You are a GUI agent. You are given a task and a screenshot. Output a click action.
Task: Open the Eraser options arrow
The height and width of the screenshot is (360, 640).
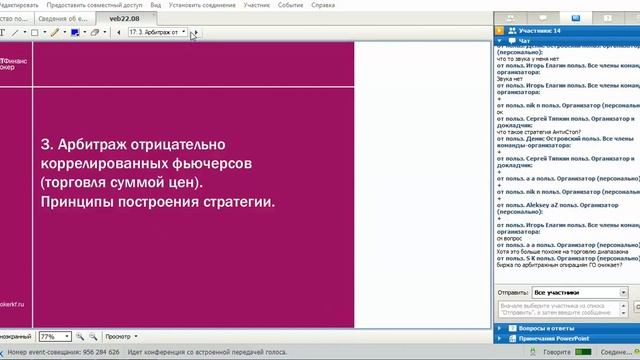104,32
